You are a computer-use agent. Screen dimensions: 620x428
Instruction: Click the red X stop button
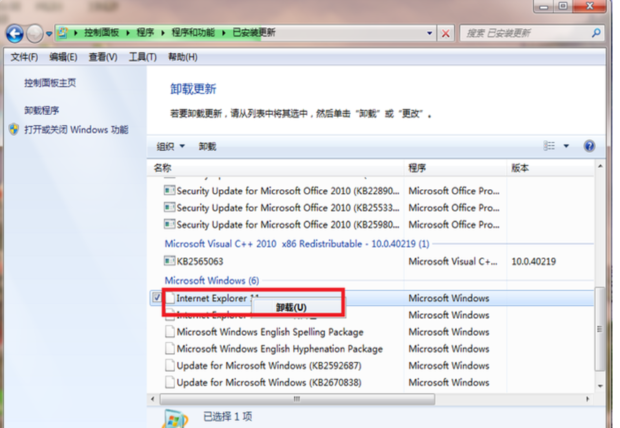(x=446, y=34)
